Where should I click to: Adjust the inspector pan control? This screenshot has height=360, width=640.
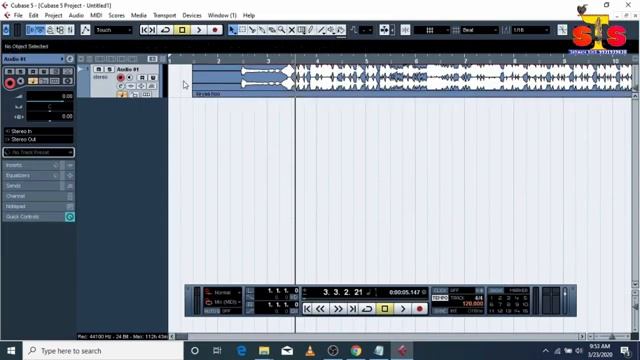[x=50, y=107]
